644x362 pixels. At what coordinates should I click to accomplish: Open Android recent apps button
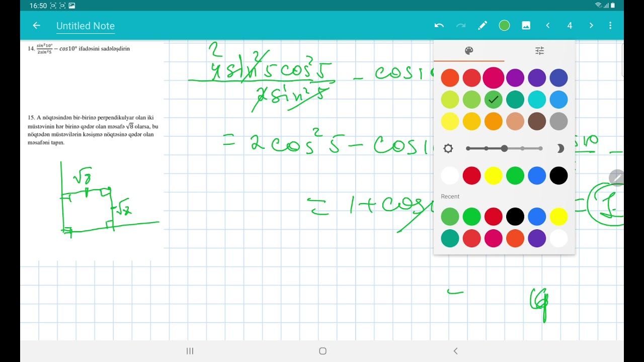(190, 351)
